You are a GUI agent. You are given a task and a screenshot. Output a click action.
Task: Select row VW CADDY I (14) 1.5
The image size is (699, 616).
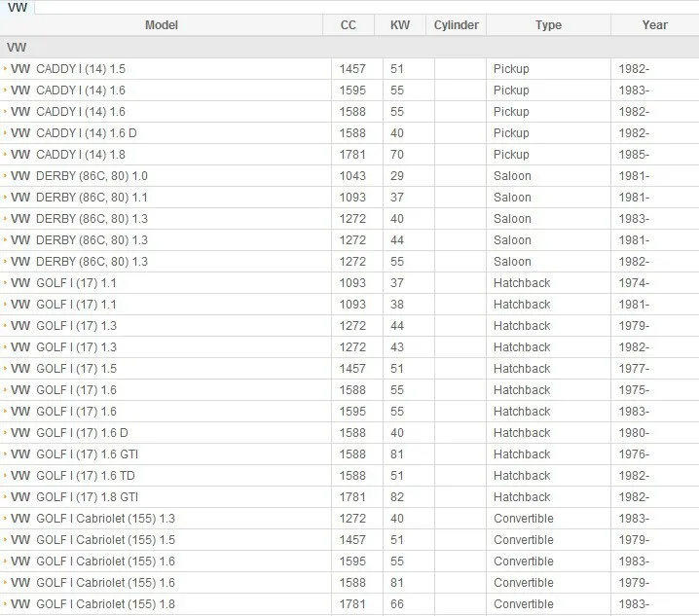click(349, 69)
